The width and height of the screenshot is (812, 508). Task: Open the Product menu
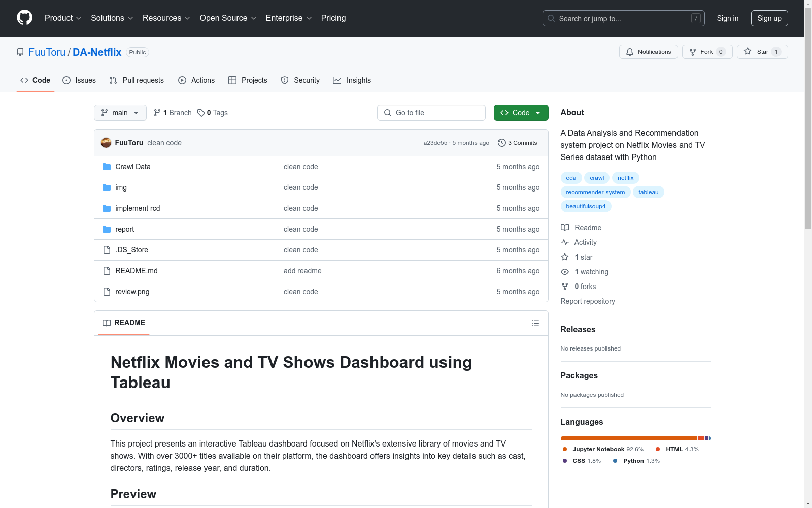click(x=63, y=18)
